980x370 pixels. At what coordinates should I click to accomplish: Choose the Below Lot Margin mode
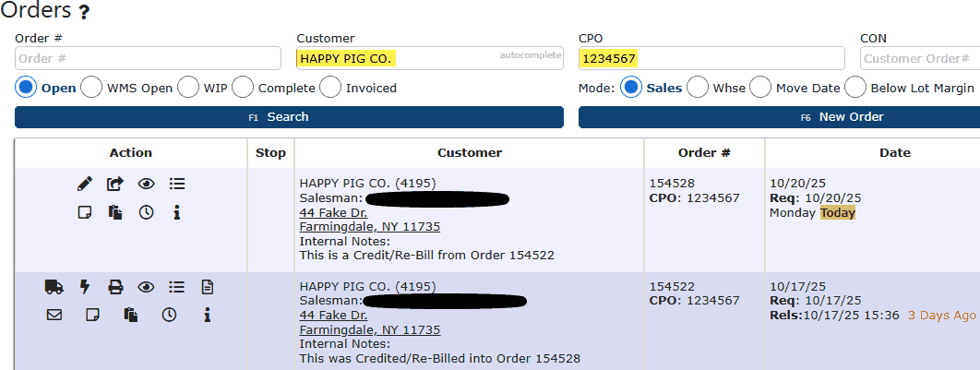[x=855, y=88]
